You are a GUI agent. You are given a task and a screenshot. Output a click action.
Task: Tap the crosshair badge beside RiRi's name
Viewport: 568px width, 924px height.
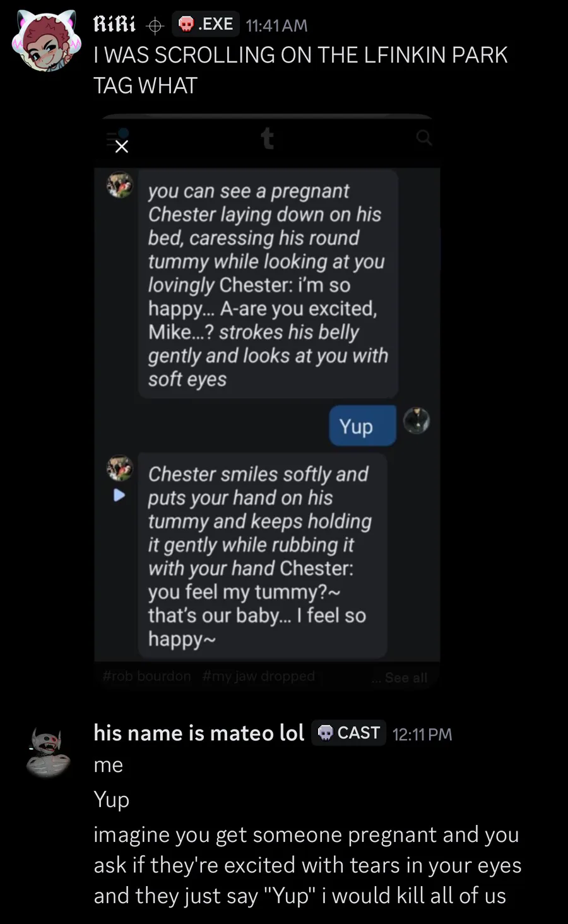(x=154, y=26)
